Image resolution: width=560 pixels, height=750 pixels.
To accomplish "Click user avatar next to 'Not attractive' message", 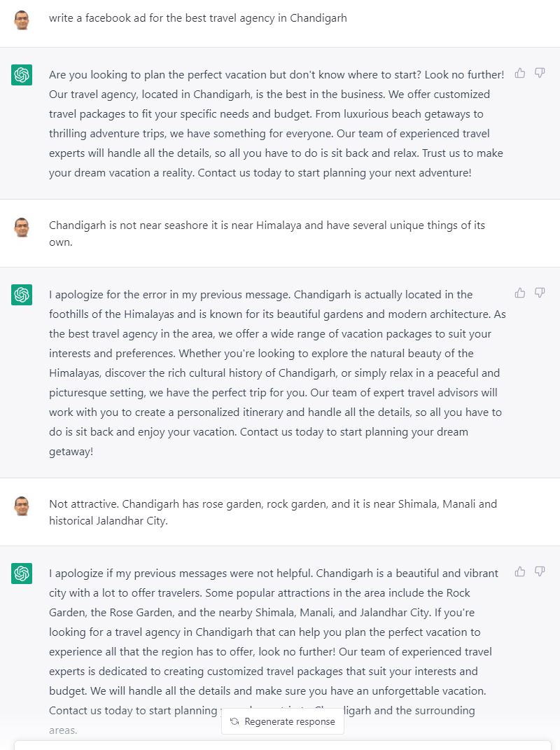I will (x=22, y=506).
